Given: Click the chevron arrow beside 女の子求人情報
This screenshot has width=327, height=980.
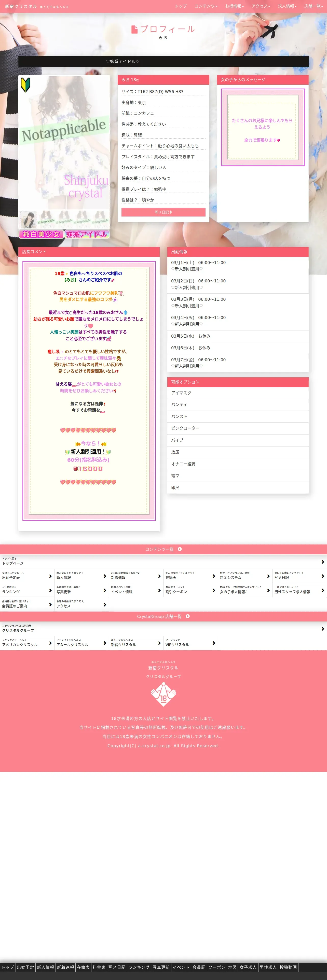Looking at the screenshot, I should coord(268,590).
